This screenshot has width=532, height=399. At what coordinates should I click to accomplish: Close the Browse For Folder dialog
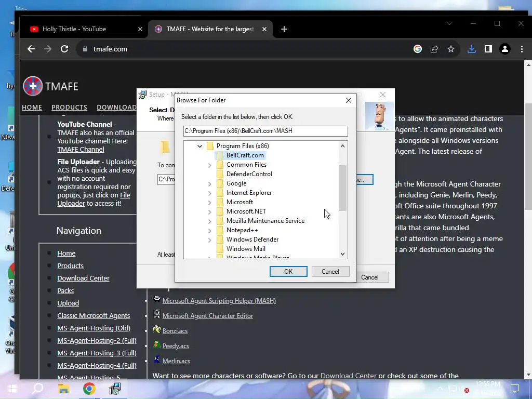(349, 100)
